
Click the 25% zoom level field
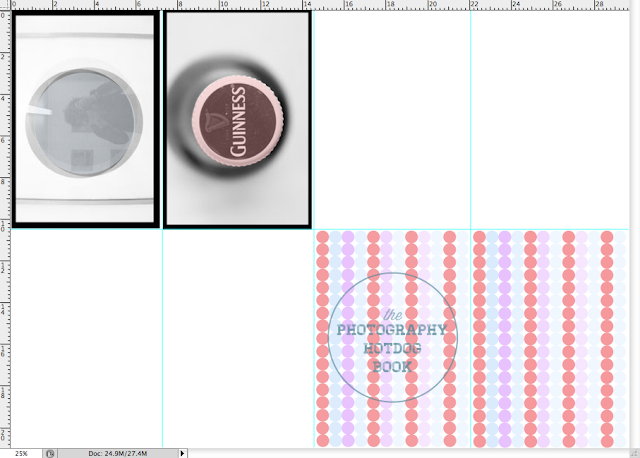[x=21, y=454]
